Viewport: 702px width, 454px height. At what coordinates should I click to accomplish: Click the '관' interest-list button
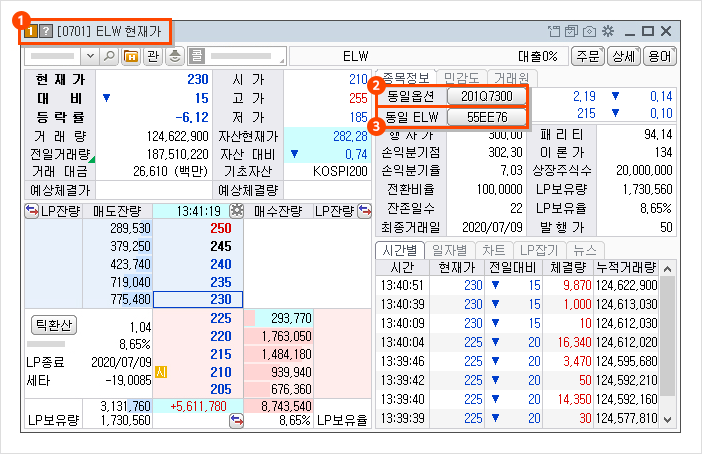(x=153, y=56)
